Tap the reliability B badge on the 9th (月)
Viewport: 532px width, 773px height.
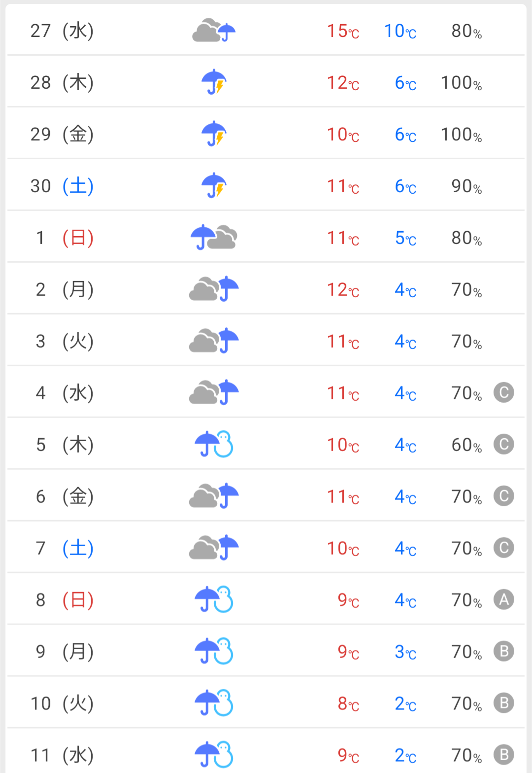pyautogui.click(x=504, y=651)
